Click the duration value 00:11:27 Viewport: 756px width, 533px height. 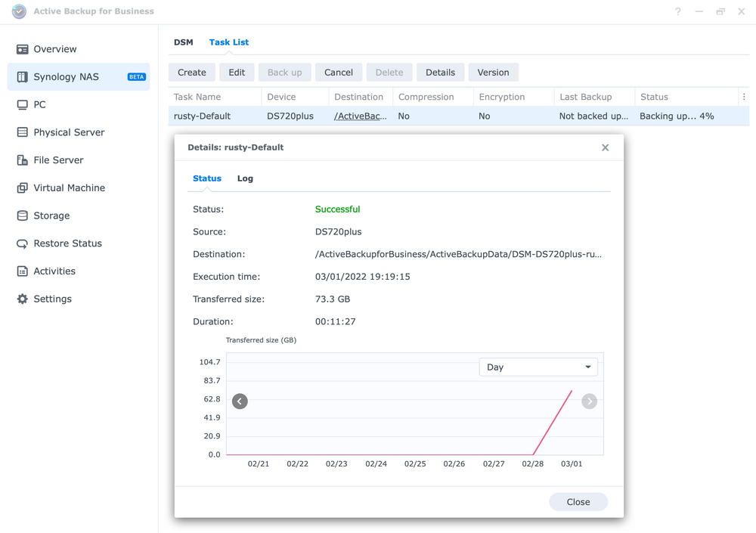[335, 322]
